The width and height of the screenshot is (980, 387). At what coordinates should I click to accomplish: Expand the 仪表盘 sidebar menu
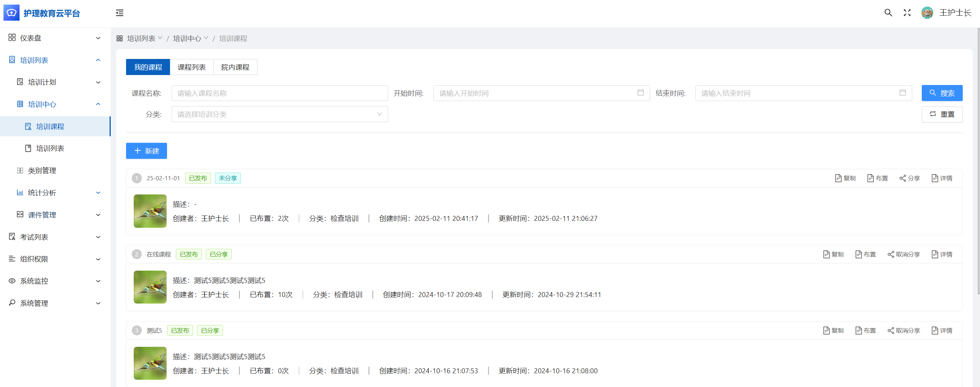tap(55, 38)
